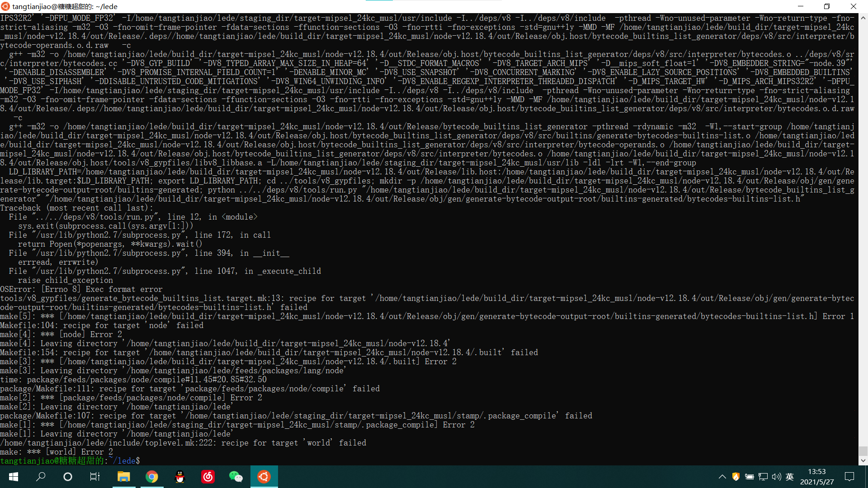Check battery status tray icon
Viewport: 868px width, 488px height.
pyautogui.click(x=749, y=477)
